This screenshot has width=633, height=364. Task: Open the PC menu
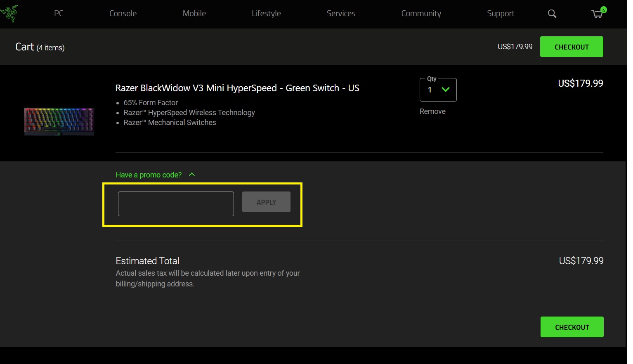click(59, 13)
